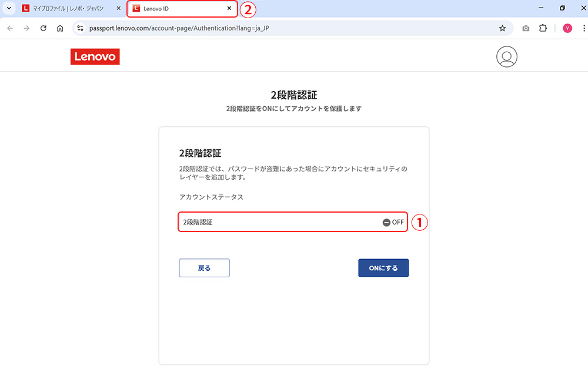Viewport: 588px width, 383px height.
Task: Click the Lenovo logo
Action: [x=95, y=56]
